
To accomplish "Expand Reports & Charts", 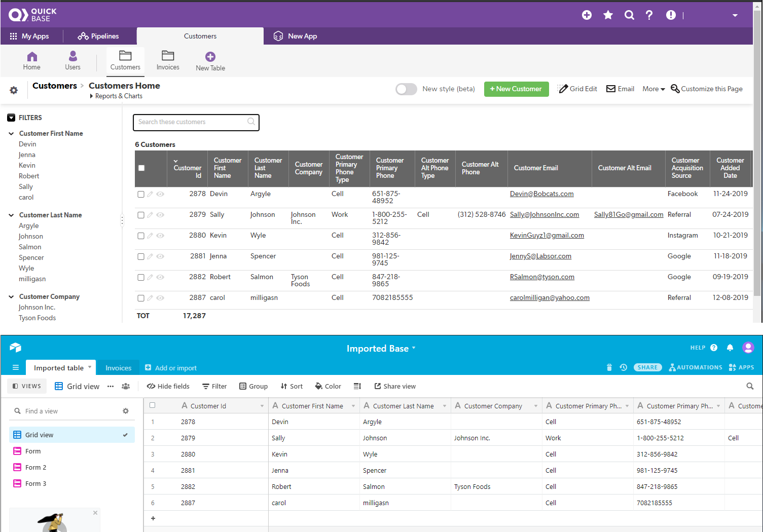I will (116, 96).
